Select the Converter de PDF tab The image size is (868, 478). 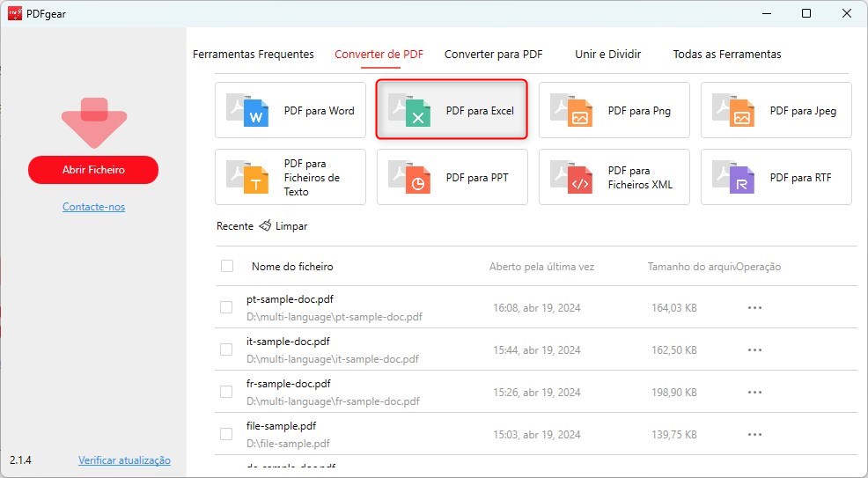coord(379,55)
